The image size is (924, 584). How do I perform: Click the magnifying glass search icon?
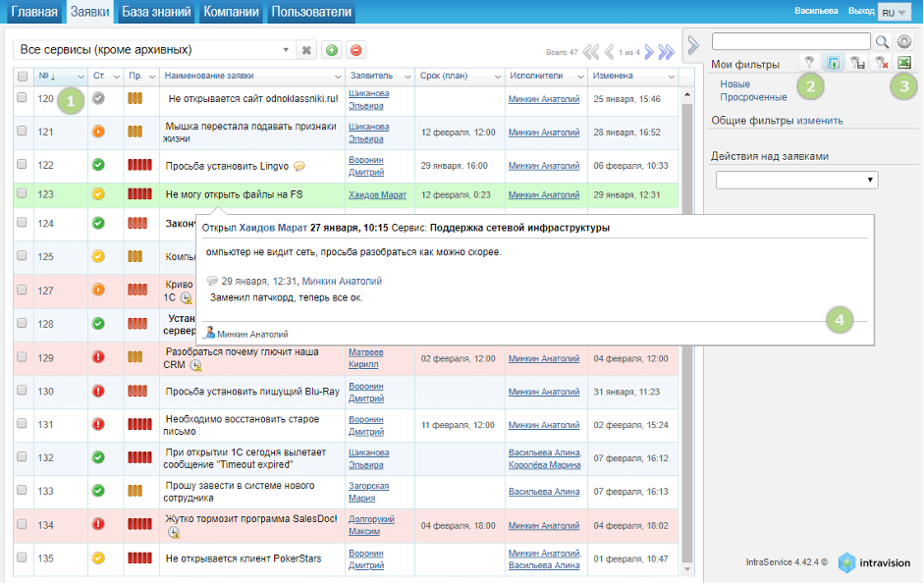point(882,41)
